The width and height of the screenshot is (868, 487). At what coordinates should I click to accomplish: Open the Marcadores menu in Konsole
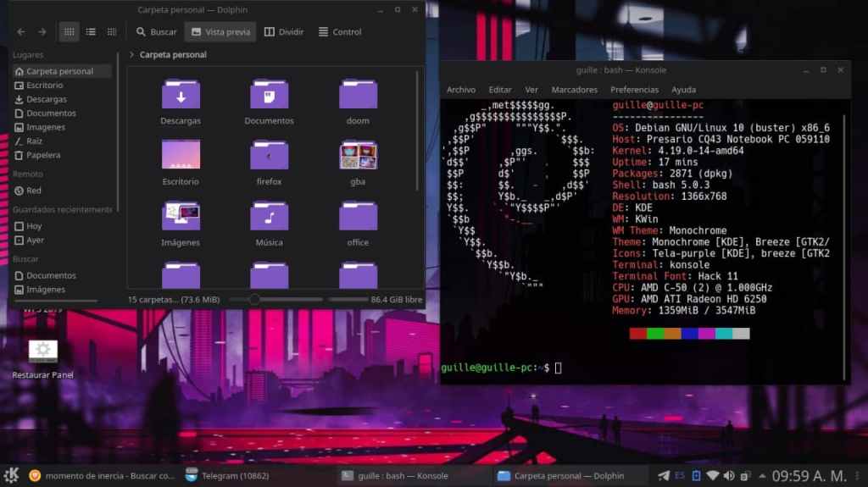(x=574, y=90)
